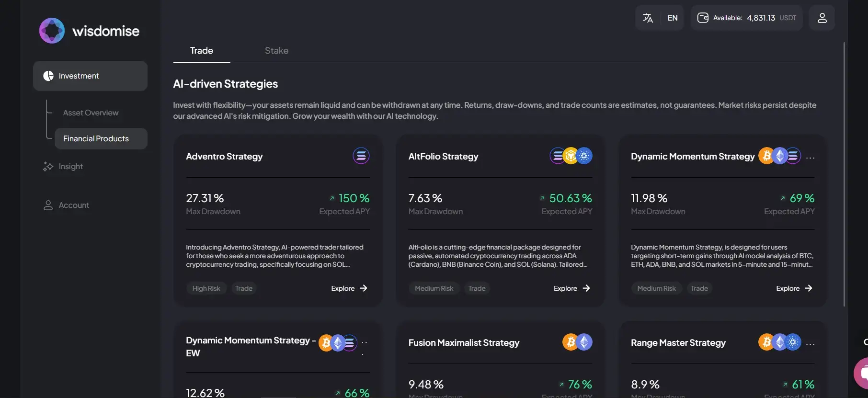Collapse the Investment sidebar section

tap(90, 76)
